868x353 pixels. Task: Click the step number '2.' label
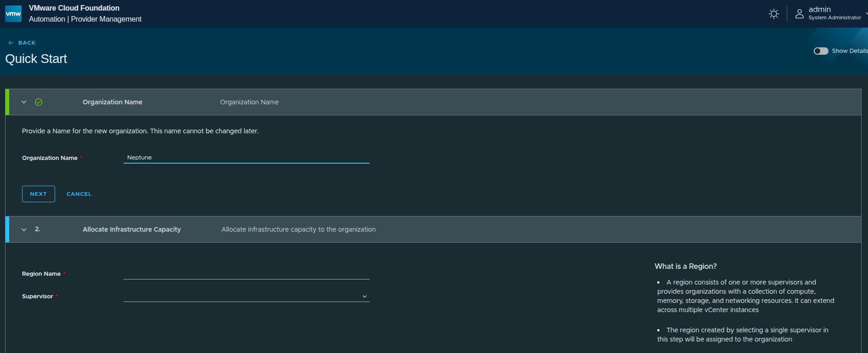click(38, 229)
